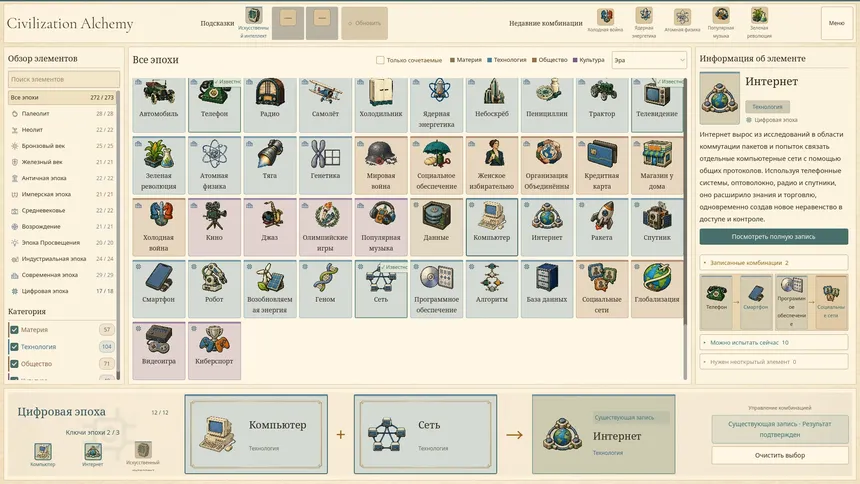Select the Трактор element

click(602, 104)
